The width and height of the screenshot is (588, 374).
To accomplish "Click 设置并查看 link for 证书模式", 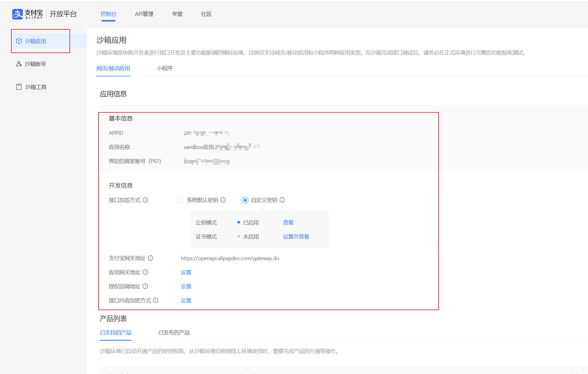I will (x=296, y=237).
